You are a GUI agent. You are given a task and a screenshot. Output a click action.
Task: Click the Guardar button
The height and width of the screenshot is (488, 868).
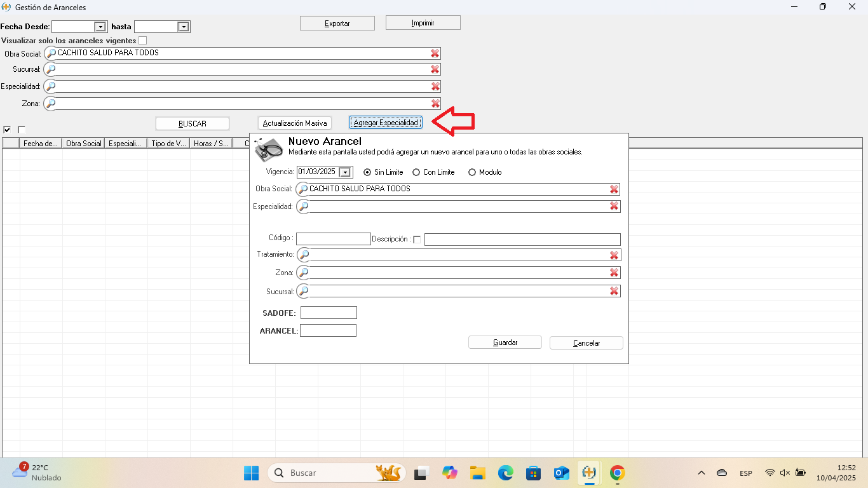point(505,342)
